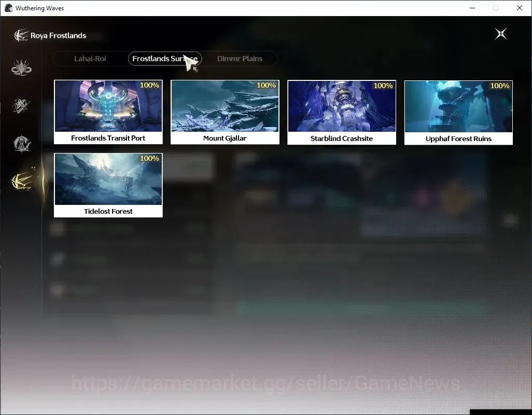Click the Upphaf Forest Ruins label

click(458, 139)
